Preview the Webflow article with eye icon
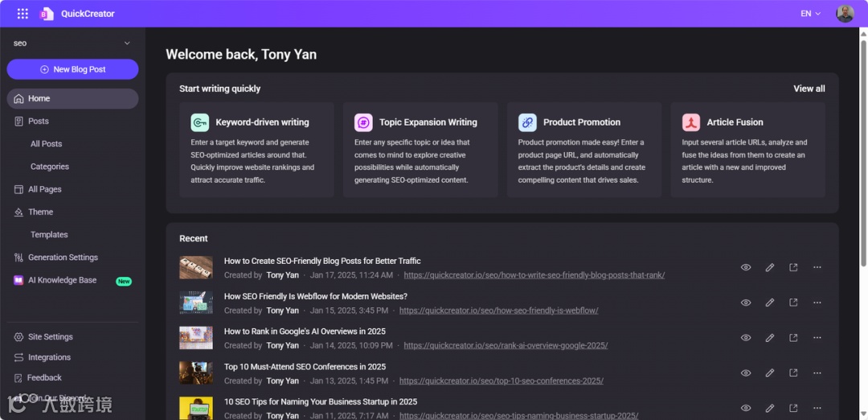Viewport: 868px width, 420px height. [746, 303]
